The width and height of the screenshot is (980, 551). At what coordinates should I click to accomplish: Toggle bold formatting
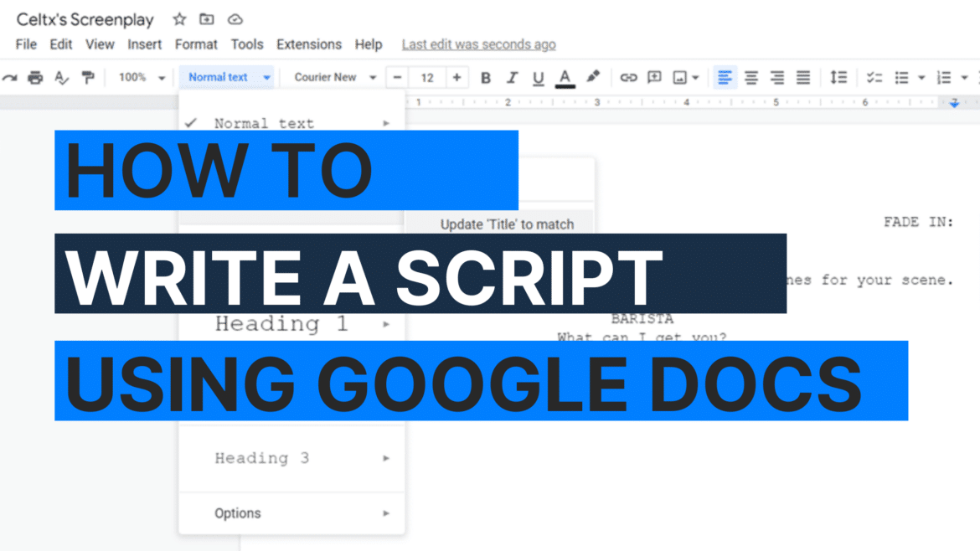click(x=486, y=77)
